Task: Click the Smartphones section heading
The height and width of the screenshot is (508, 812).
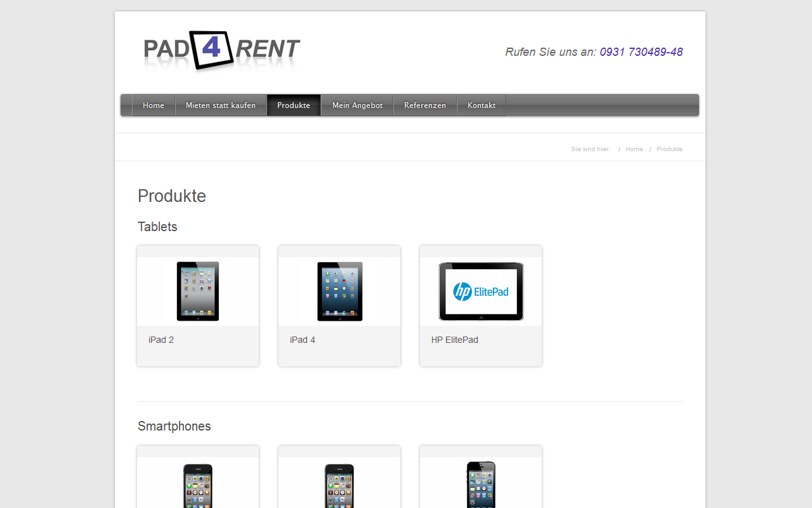Action: coord(174,426)
